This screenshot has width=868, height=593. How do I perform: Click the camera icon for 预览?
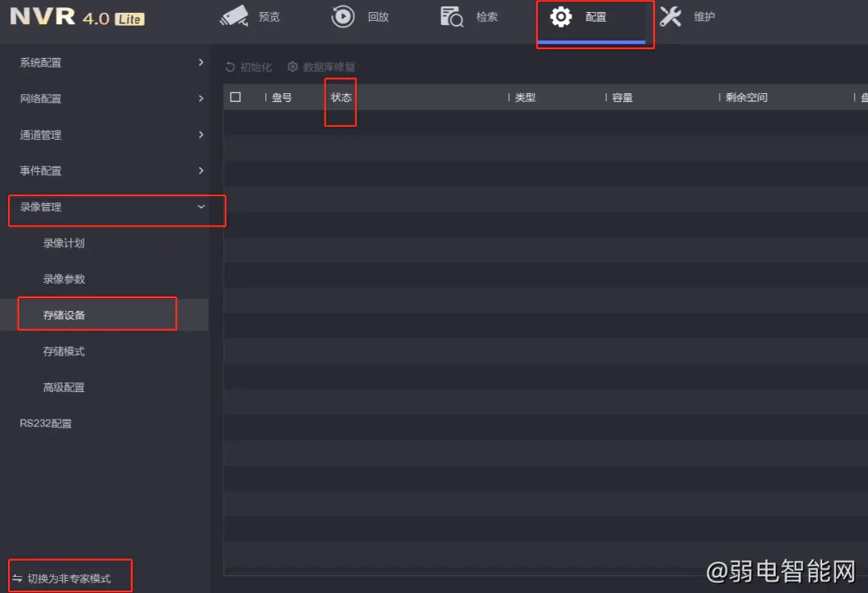click(x=234, y=16)
